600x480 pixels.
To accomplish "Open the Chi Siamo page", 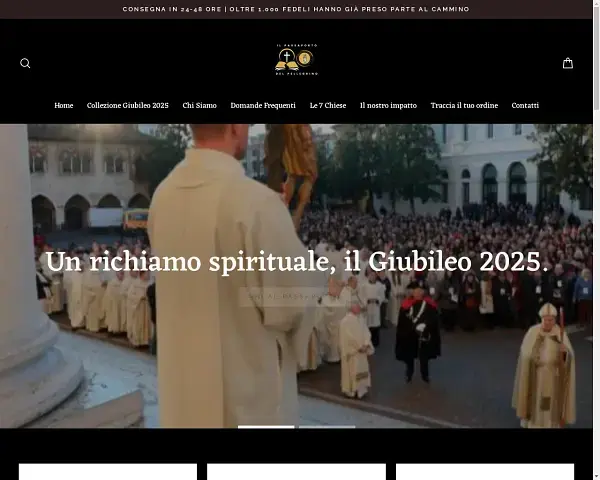I will pos(199,105).
